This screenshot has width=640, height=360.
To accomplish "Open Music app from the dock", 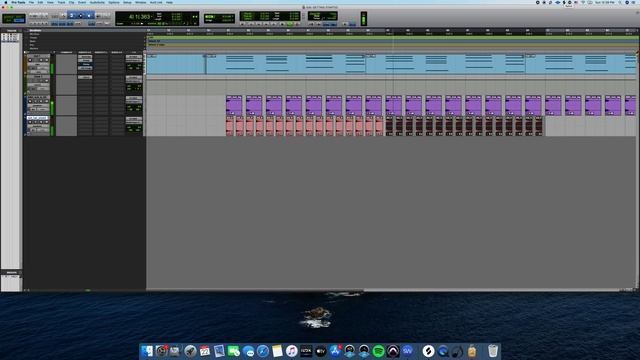I will point(291,351).
